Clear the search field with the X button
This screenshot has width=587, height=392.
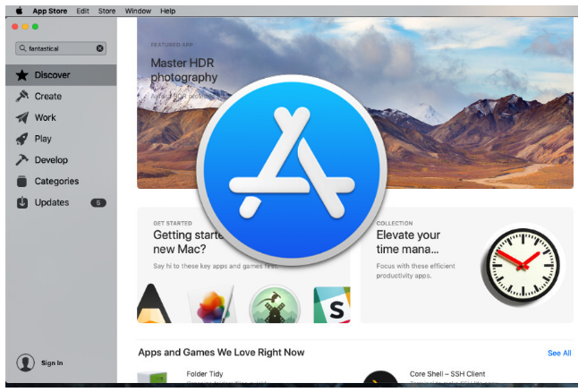[x=100, y=48]
